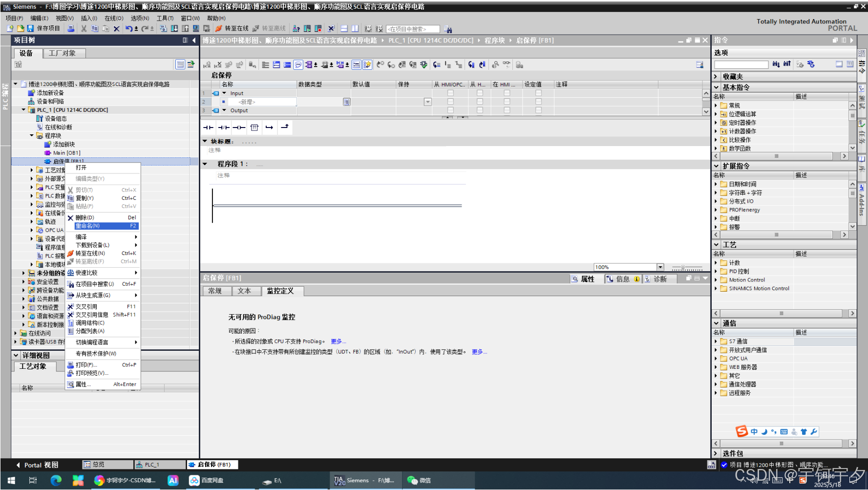Click the print icon in main toolbar

click(71, 29)
